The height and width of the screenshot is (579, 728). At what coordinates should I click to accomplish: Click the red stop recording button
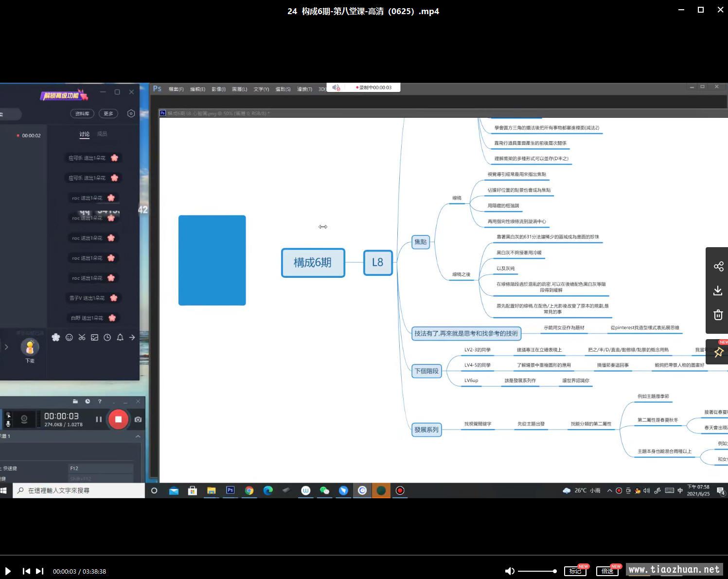click(118, 419)
